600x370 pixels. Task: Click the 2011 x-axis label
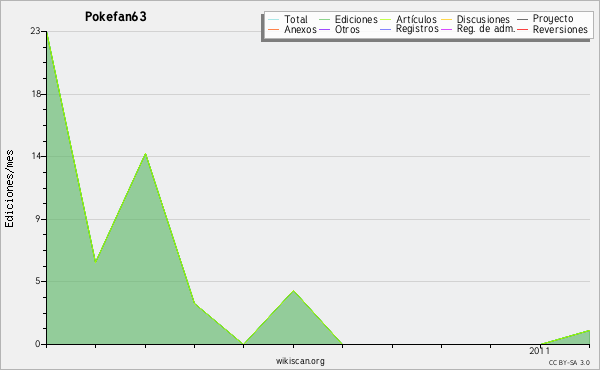click(x=540, y=351)
